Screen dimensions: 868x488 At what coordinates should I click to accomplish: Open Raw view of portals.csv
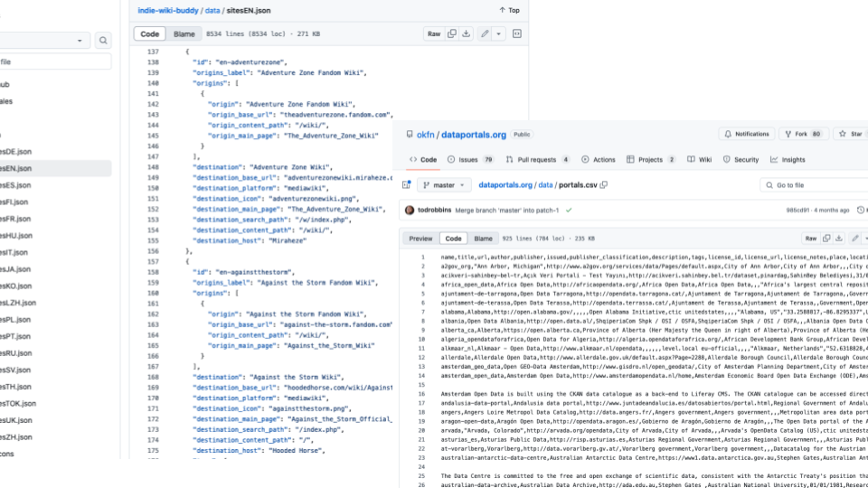pos(810,239)
